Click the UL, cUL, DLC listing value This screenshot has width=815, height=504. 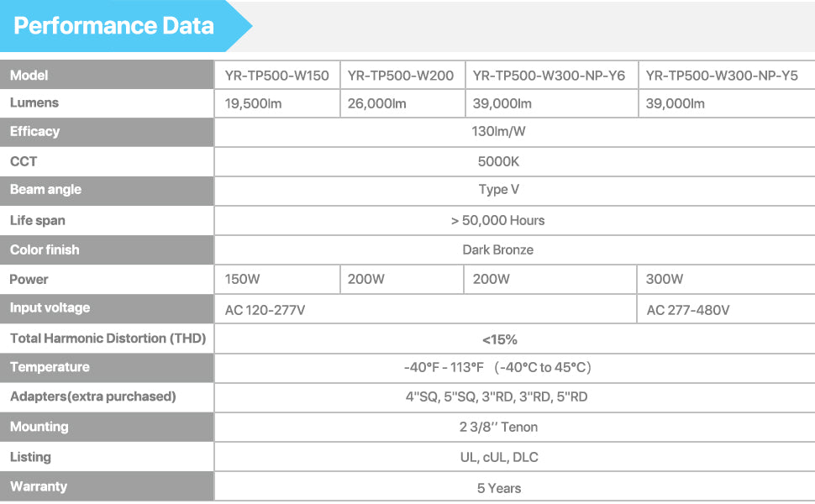click(x=498, y=457)
